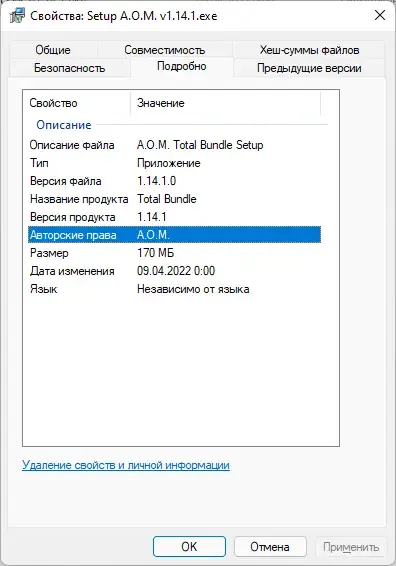Screen dimensions: 396x566
Task: Select the Описание файла row
Action: point(174,145)
